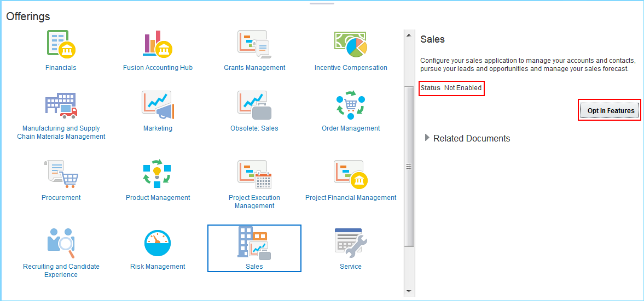Screen dimensions: 644x301
Task: Click the Sales text link
Action: pyautogui.click(x=254, y=267)
